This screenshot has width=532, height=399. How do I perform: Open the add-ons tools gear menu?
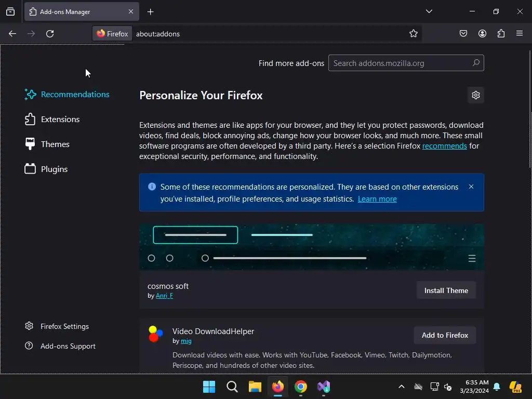[476, 95]
